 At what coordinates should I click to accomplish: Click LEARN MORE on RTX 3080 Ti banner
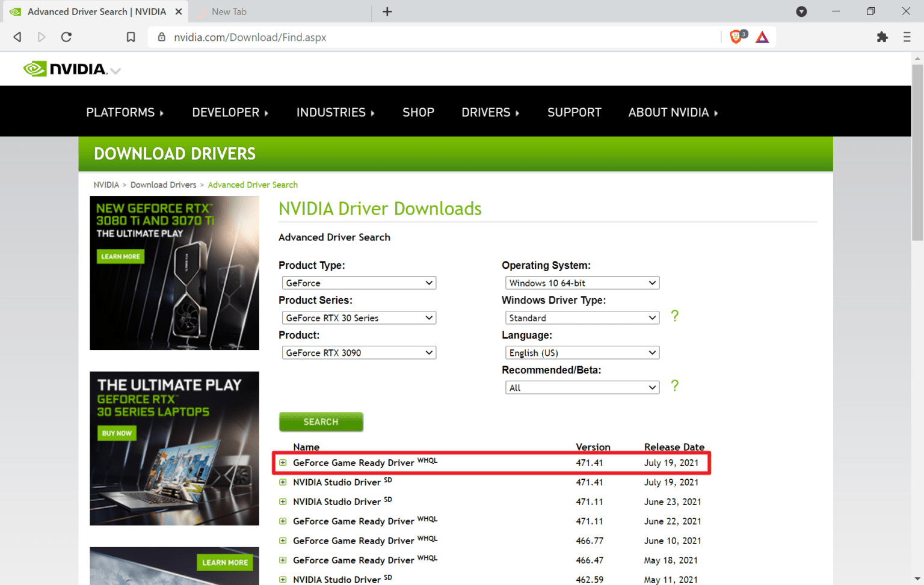tap(120, 256)
